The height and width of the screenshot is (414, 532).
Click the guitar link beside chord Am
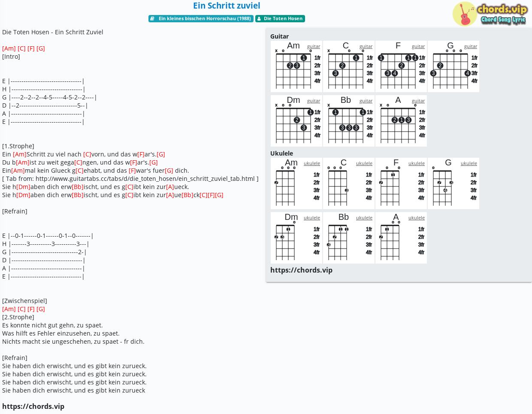coord(314,46)
